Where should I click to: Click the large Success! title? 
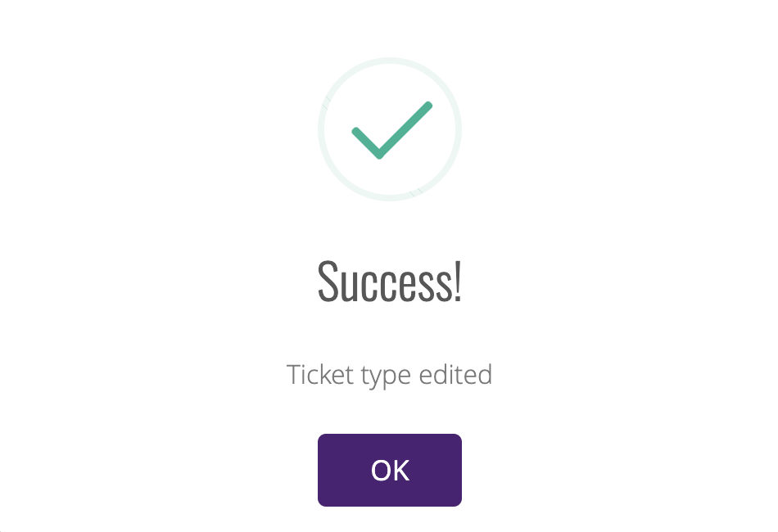tap(390, 281)
